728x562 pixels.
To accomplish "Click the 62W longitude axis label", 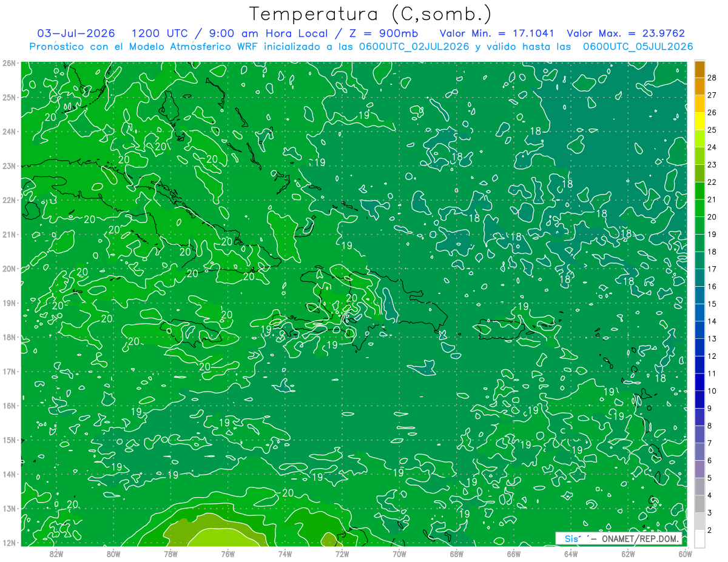I will [x=628, y=554].
